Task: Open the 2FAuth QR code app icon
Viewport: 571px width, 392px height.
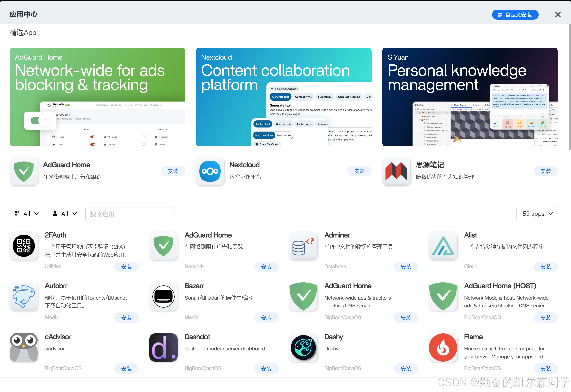Action: click(24, 246)
